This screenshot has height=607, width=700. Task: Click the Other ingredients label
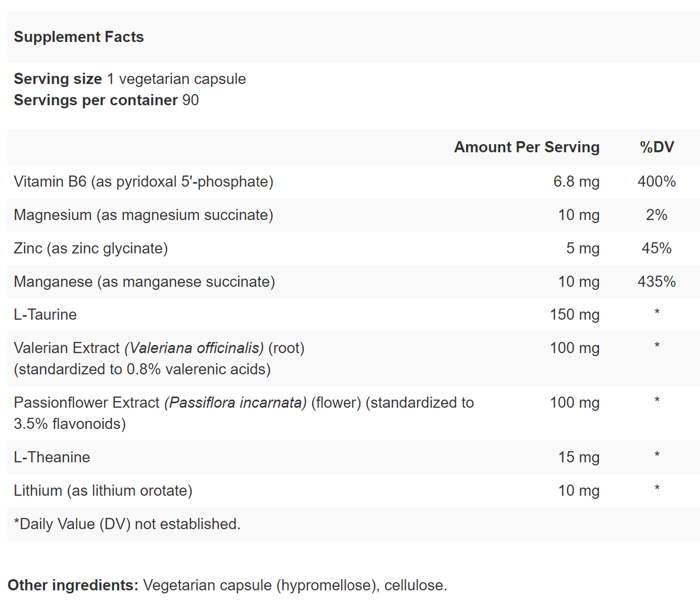click(x=73, y=585)
